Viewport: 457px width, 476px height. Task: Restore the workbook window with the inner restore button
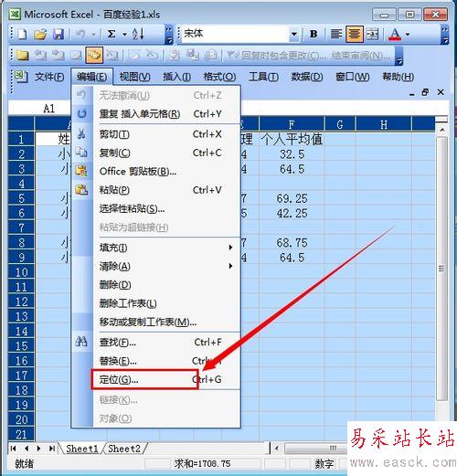coord(425,92)
